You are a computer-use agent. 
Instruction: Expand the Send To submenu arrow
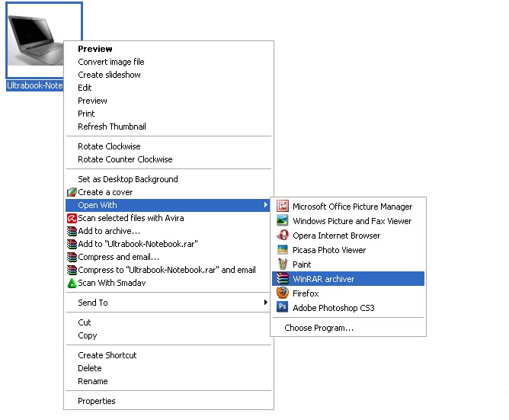pos(266,302)
